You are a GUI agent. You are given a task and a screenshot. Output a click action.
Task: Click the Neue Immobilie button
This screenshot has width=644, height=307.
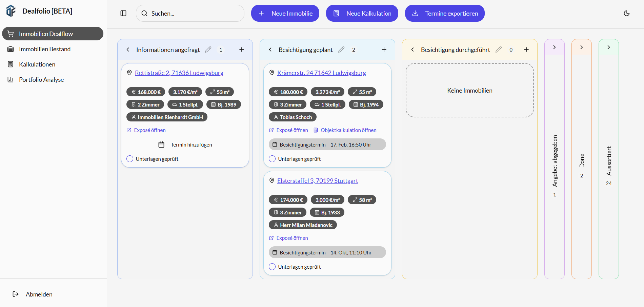click(x=285, y=13)
